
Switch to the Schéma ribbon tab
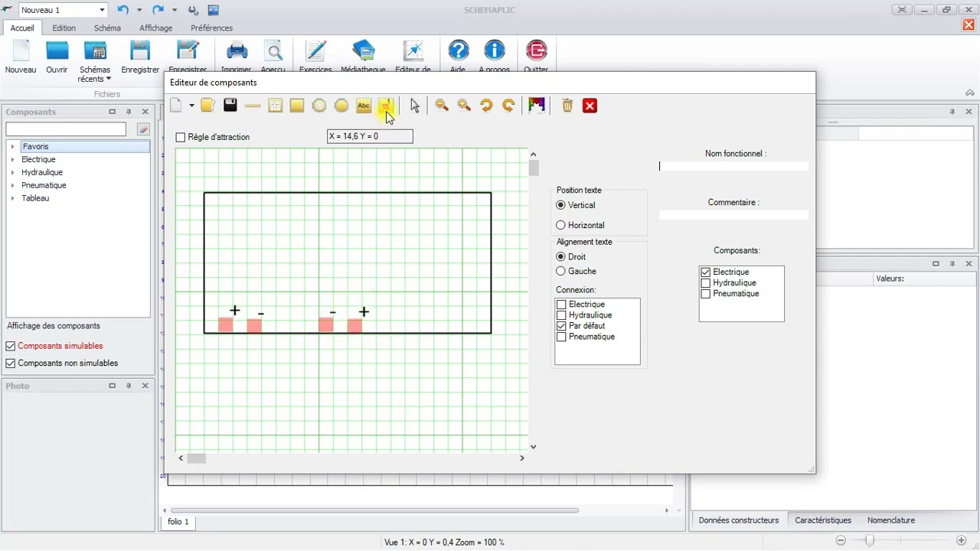click(107, 28)
